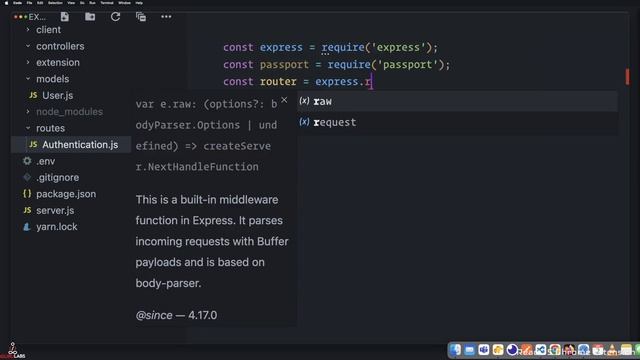Screen dimensions: 640x360
Task: Click the red error marker in overview ruler
Action: tap(627, 77)
